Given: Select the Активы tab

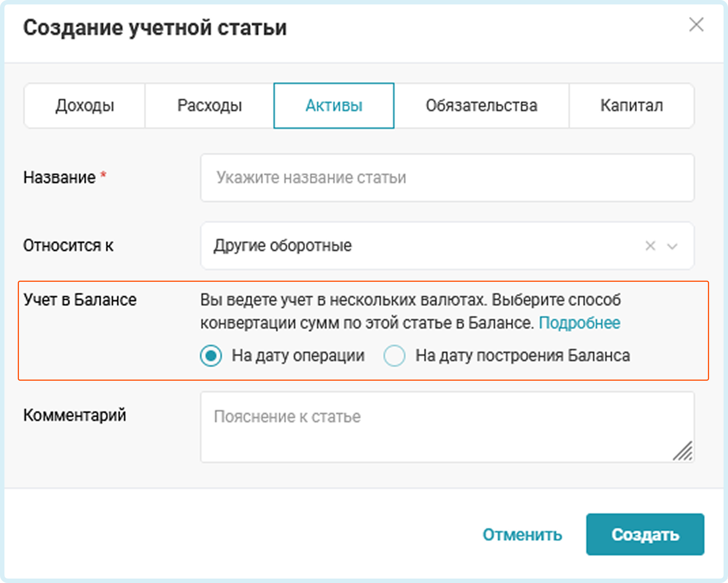Looking at the screenshot, I should pos(334,106).
